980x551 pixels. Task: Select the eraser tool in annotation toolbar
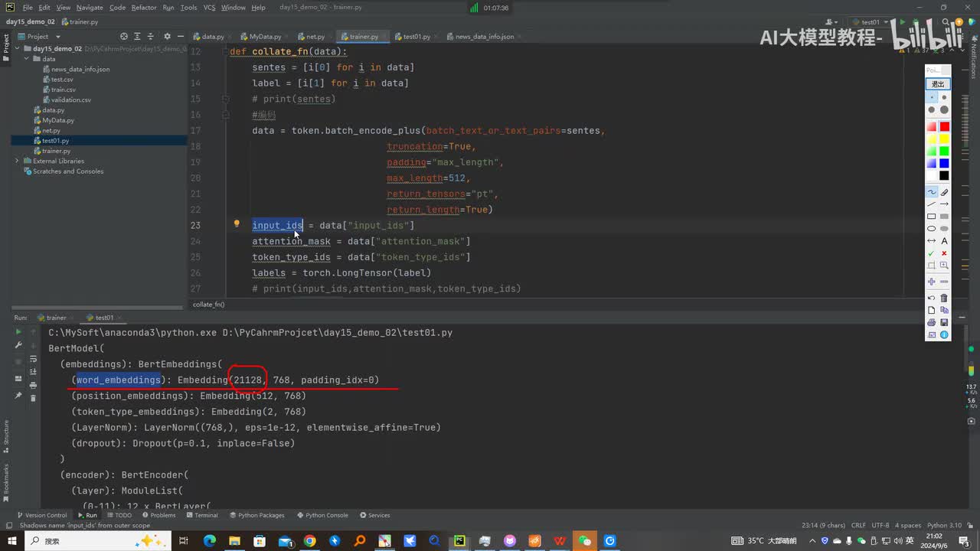(944, 192)
